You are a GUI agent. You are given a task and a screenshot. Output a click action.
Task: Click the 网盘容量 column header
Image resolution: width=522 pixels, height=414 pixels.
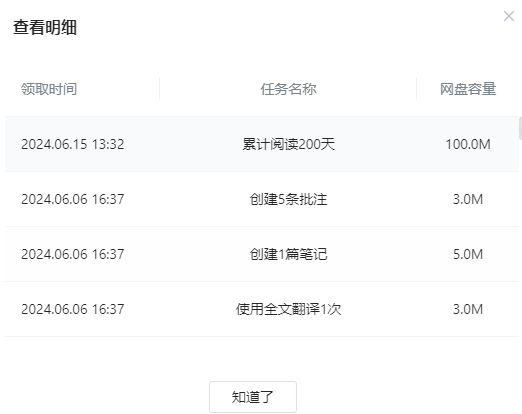tap(468, 89)
